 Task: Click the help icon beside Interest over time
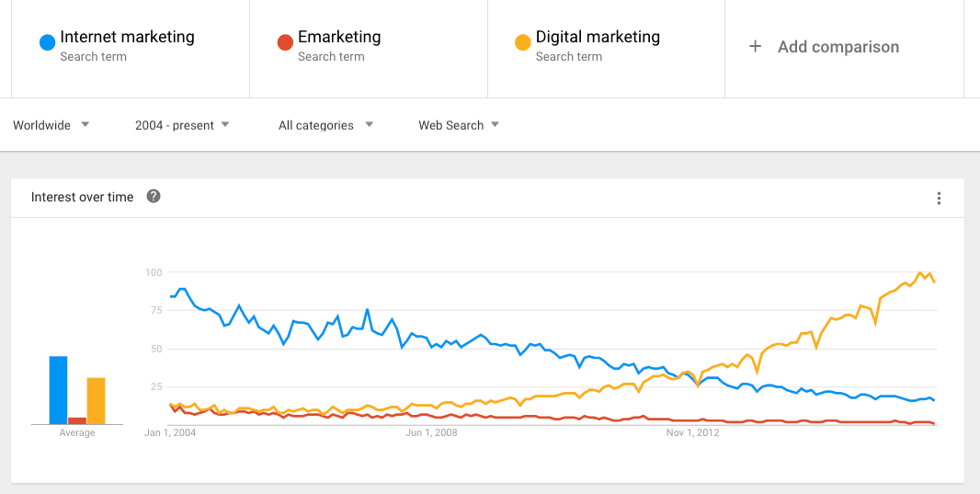[154, 196]
